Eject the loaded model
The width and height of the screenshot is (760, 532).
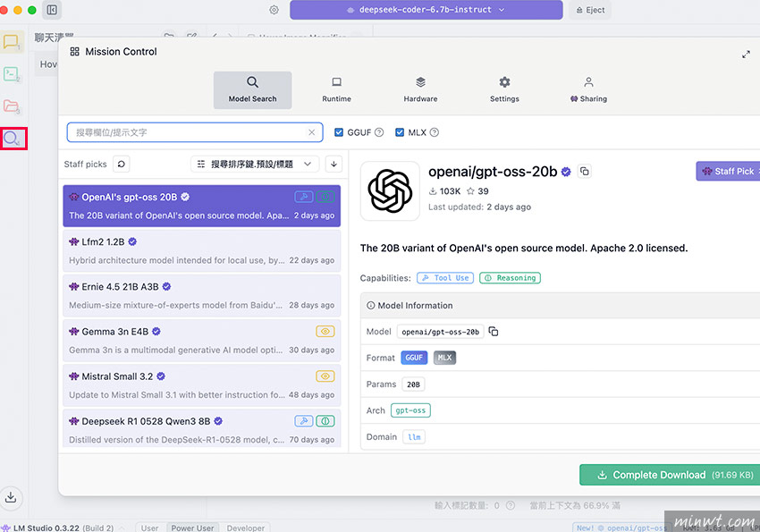pyautogui.click(x=590, y=10)
